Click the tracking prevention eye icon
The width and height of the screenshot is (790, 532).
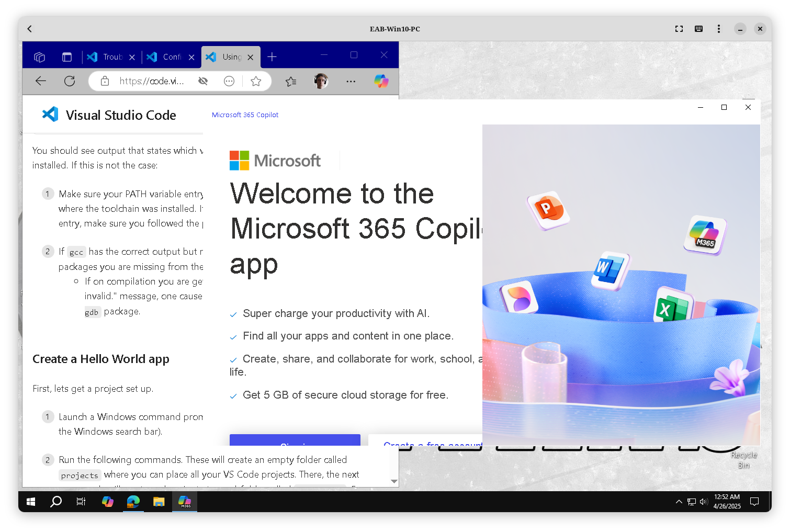coord(203,81)
